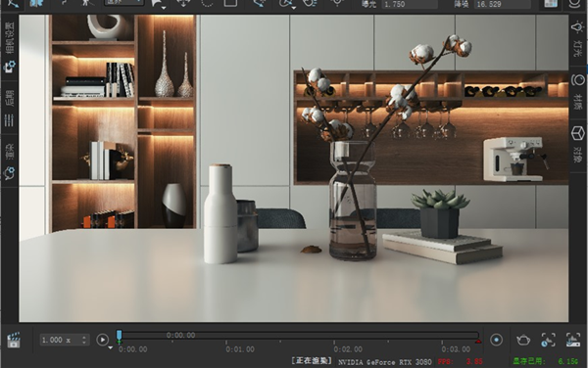Click the save image render icon
This screenshot has height=368, width=588.
coord(573,340)
